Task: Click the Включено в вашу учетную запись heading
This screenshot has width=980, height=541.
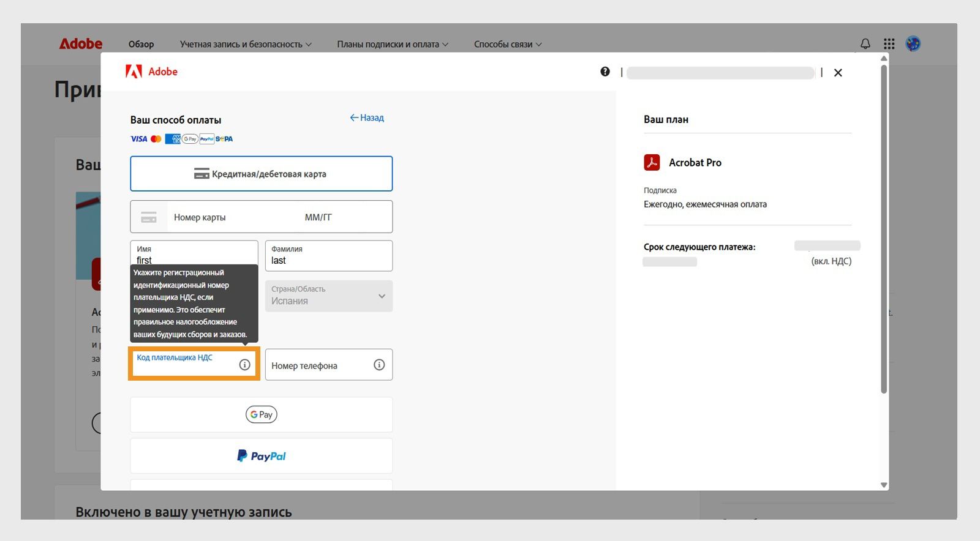Action: point(184,512)
